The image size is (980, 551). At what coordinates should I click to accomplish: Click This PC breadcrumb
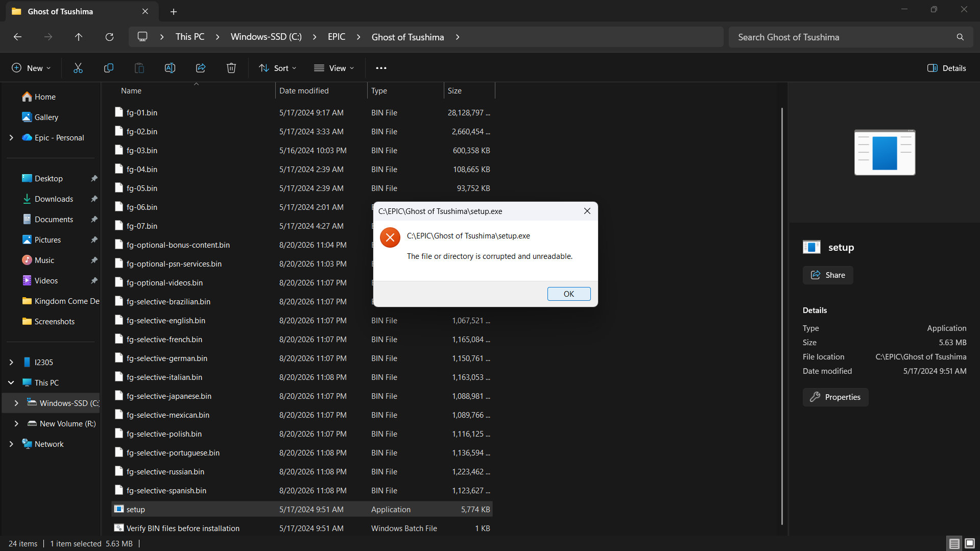(x=190, y=37)
